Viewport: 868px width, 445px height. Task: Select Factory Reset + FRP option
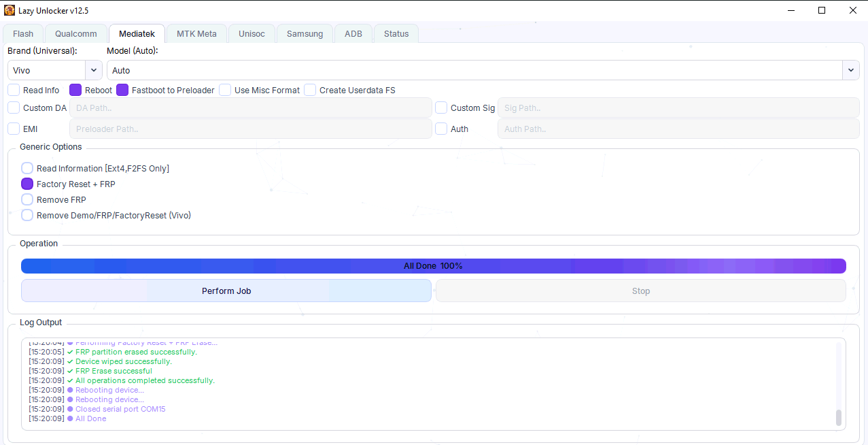click(27, 184)
